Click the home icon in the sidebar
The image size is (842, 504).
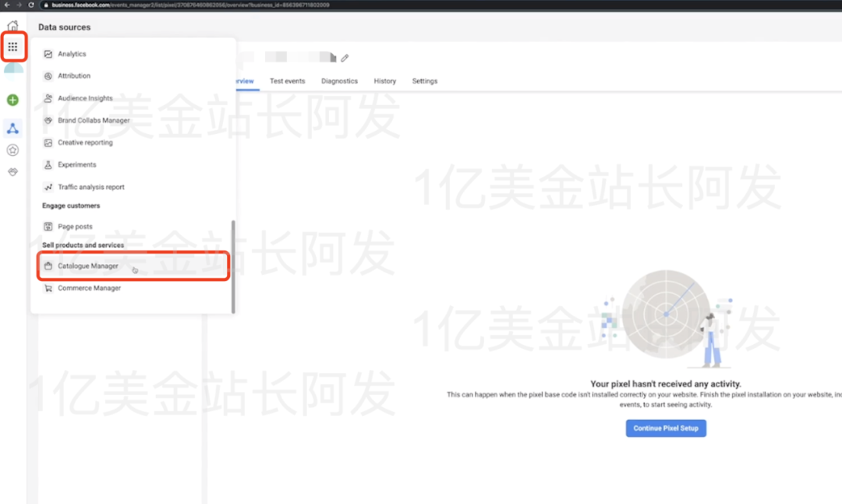pos(12,25)
